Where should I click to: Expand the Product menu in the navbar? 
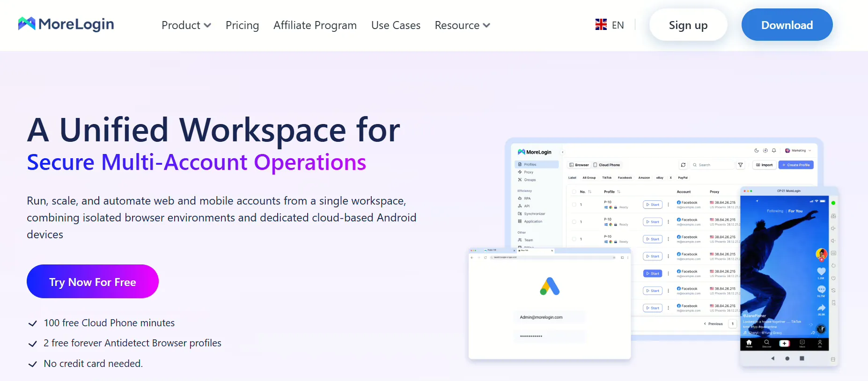[186, 25]
